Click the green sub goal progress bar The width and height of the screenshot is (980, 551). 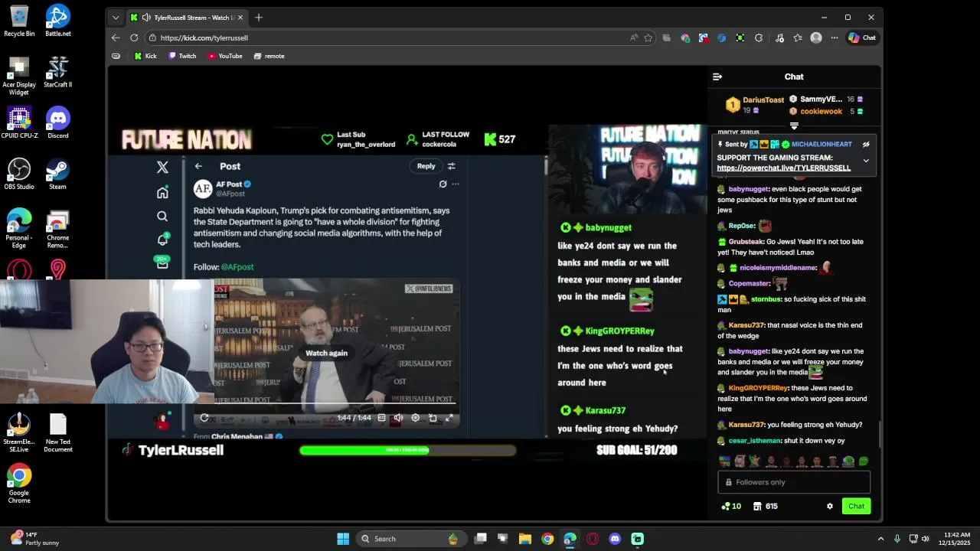(x=407, y=450)
